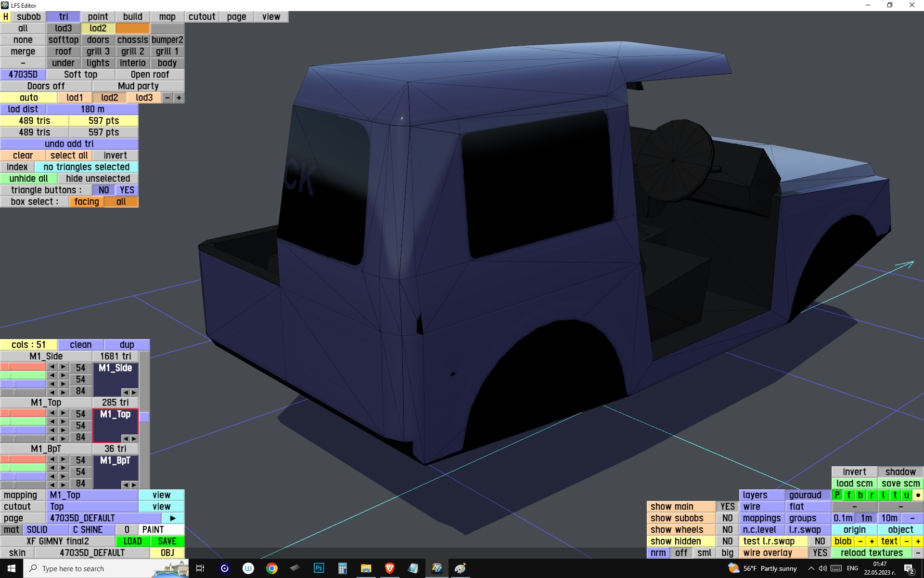Image resolution: width=924 pixels, height=578 pixels.
Task: Click the black dot view button
Action: pos(918,495)
